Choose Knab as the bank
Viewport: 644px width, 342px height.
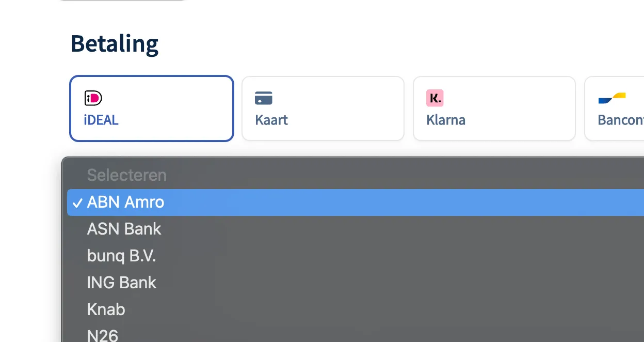pyautogui.click(x=106, y=309)
